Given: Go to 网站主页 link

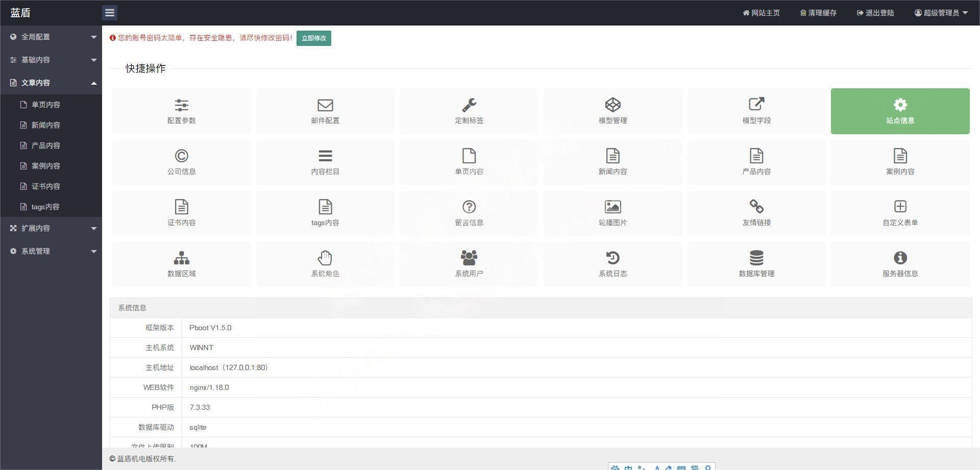Looking at the screenshot, I should [x=761, y=13].
